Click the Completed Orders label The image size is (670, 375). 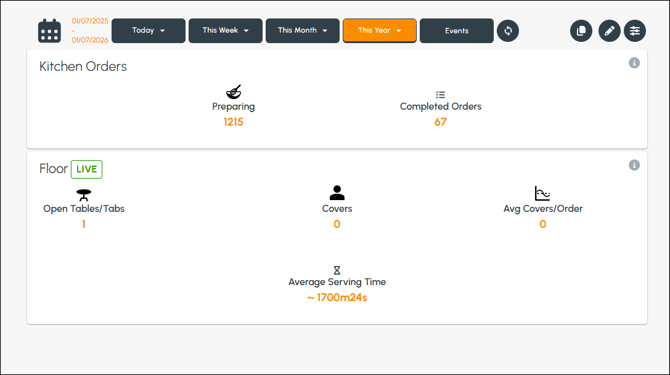[x=440, y=106]
